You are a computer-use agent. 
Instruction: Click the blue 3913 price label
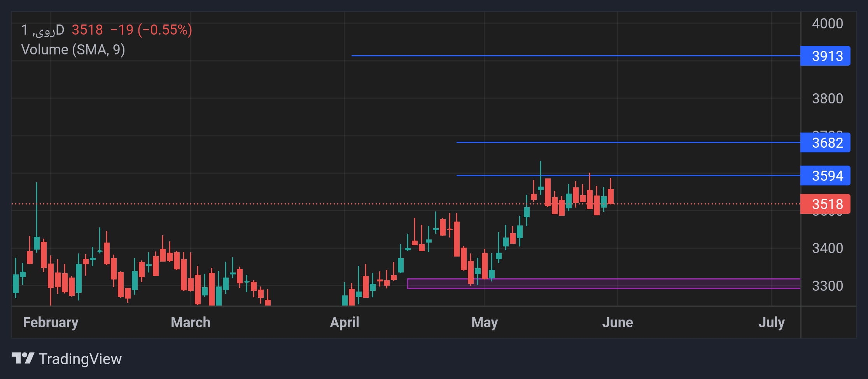point(825,56)
